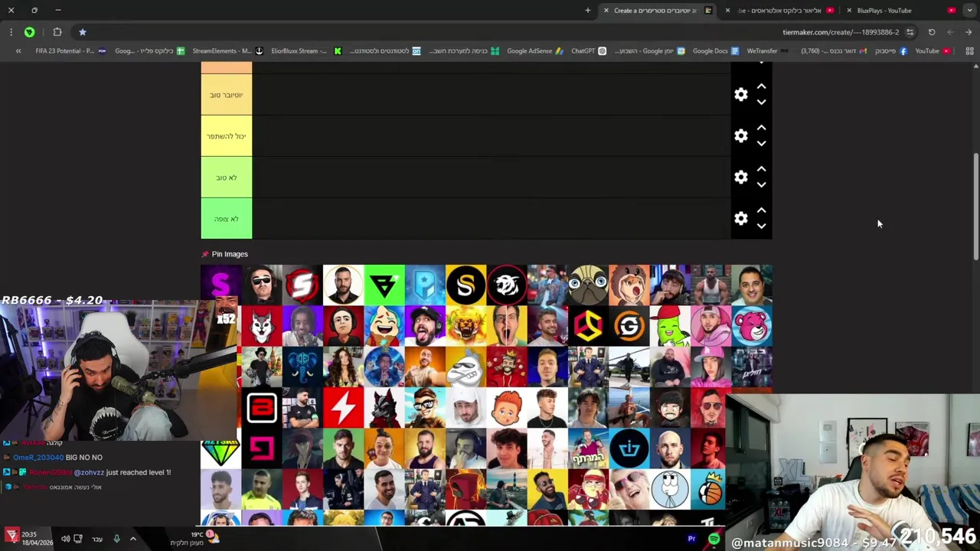
Task: Toggle the Pin Images option
Action: point(224,254)
